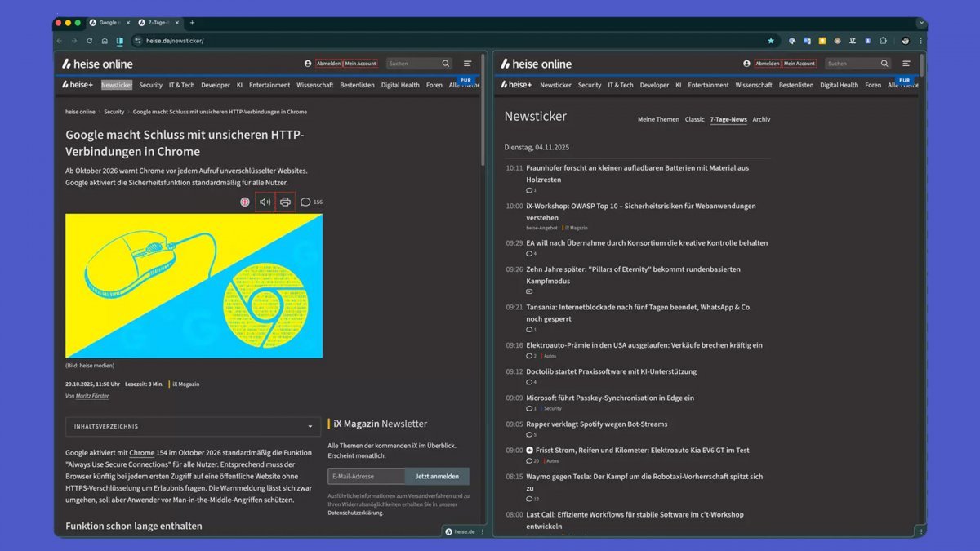Open the extensions puzzle icon in the browser toolbar

pos(883,41)
